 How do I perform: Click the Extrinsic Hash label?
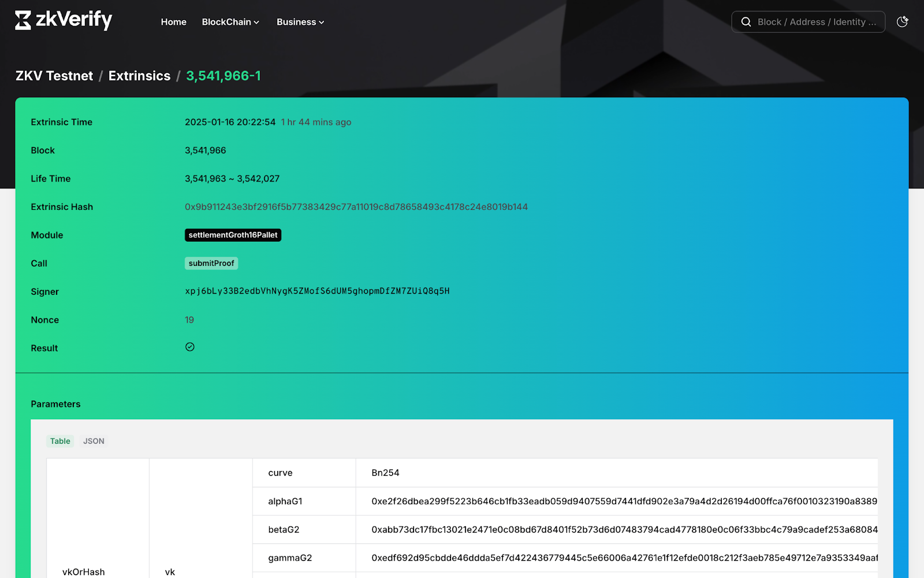coord(62,207)
